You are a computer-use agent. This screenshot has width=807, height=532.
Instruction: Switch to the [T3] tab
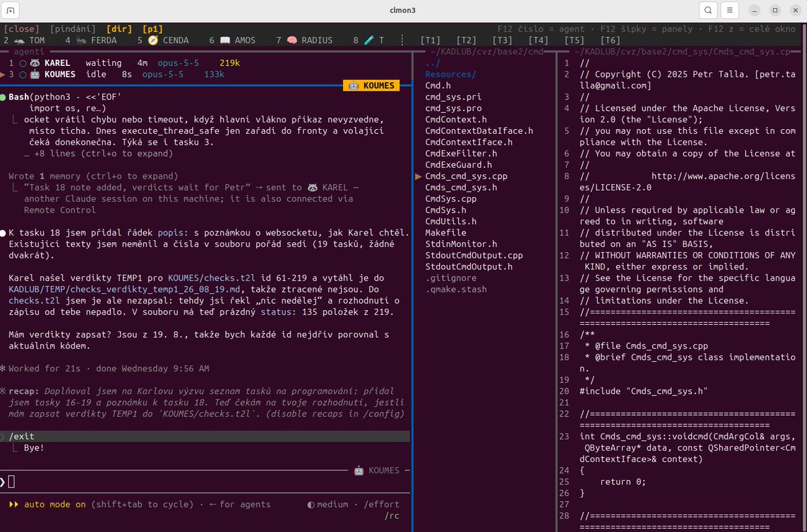[502, 40]
